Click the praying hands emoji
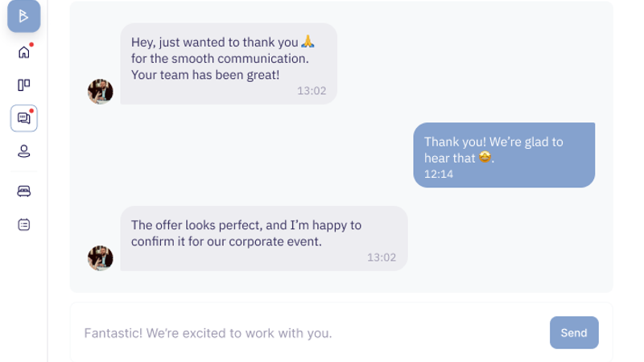Viewport: 644px width, 362px height. pos(307,42)
